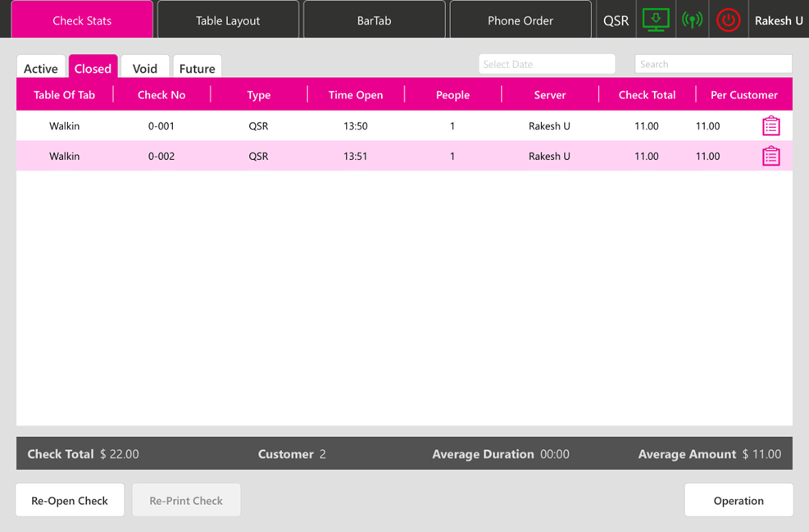Click the green monitor download icon
809x532 pixels.
click(x=655, y=20)
